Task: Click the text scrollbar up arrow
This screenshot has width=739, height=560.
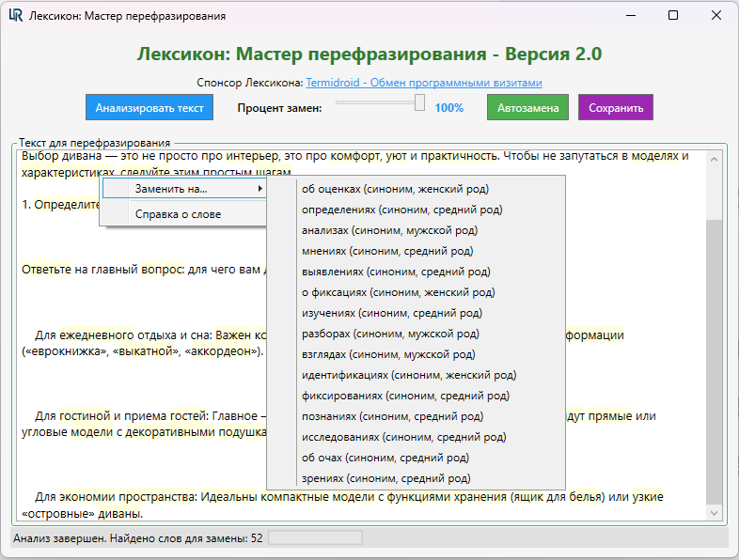Action: (714, 159)
